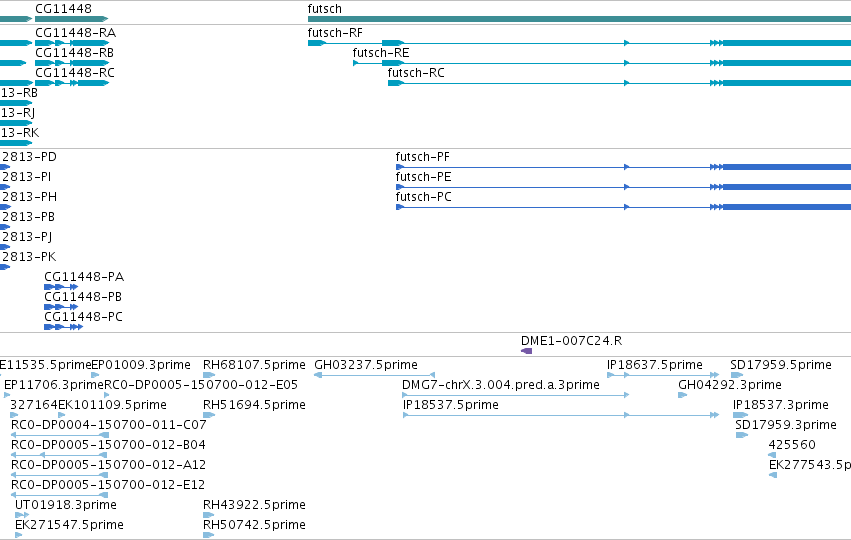Screen dimensions: 851x540
Task: Click the CG11448-RA transcript label
Action: point(75,33)
